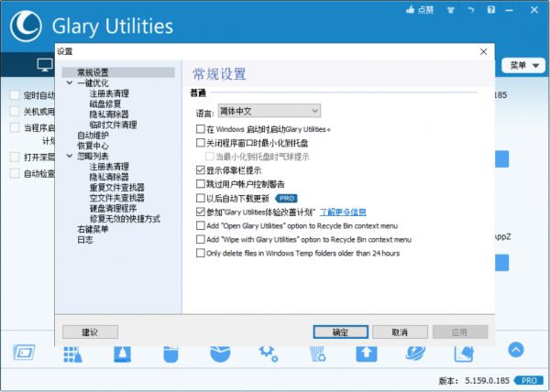The image size is (550, 392).
Task: Select 磁盘修复 tree item
Action: 105,103
